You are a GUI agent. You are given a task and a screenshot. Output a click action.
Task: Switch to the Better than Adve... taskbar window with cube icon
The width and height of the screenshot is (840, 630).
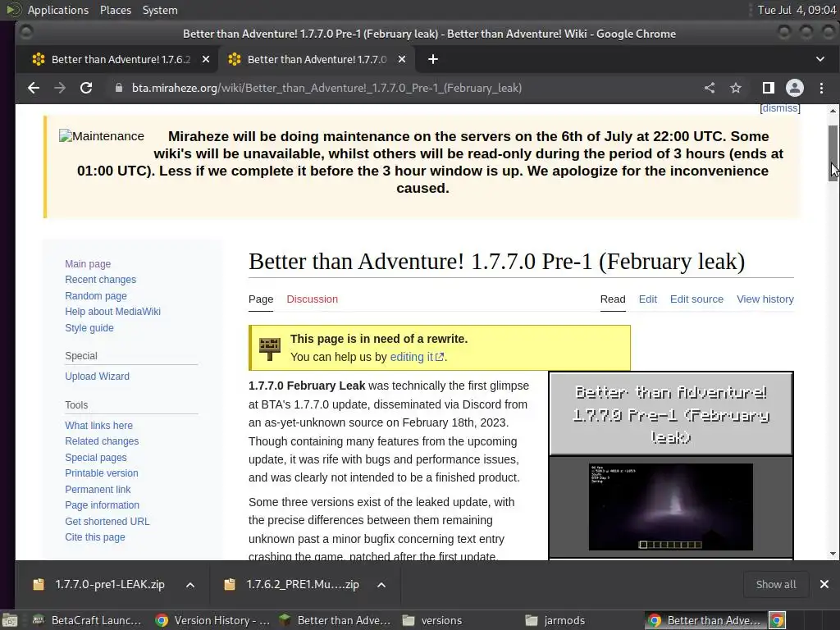click(336, 620)
